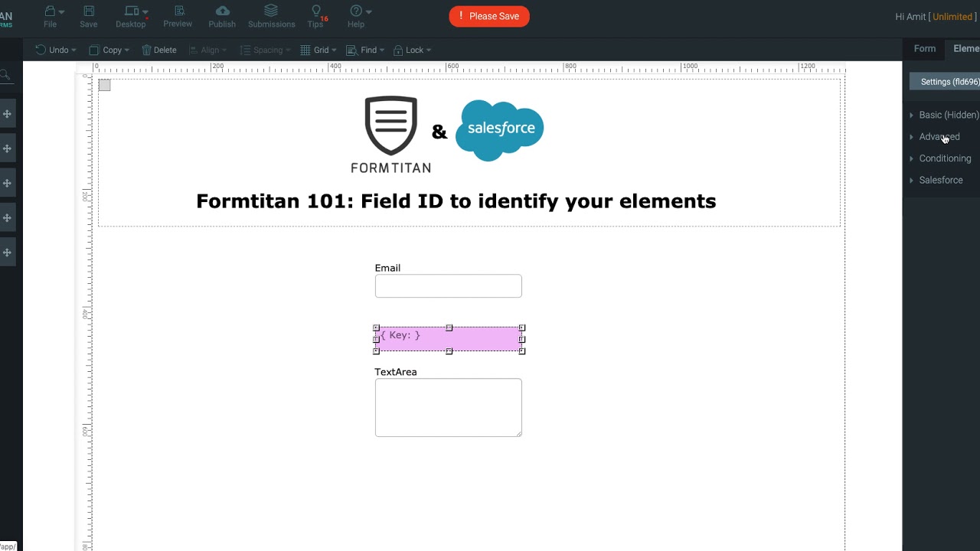Switch to the Form tab
The image size is (980, 551).
(925, 48)
